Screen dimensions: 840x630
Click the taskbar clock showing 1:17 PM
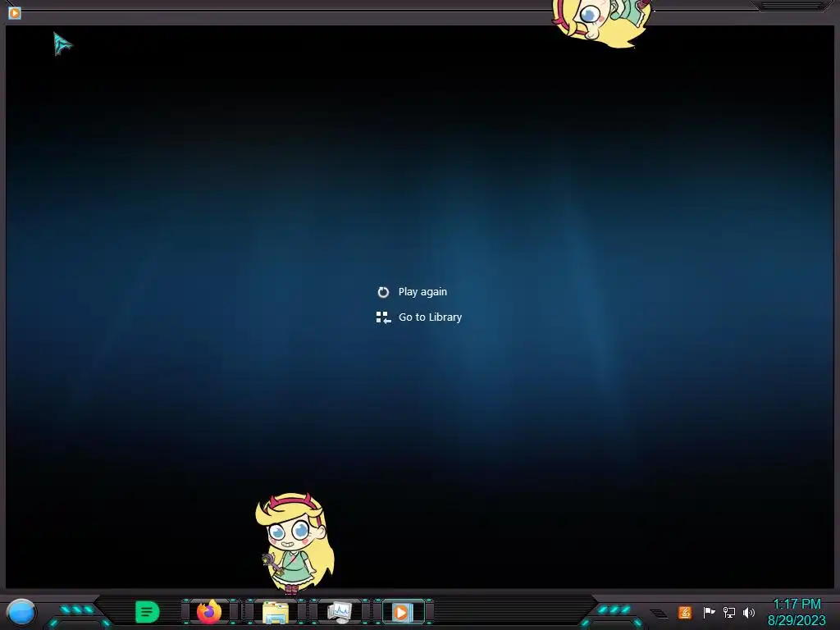pos(797,605)
